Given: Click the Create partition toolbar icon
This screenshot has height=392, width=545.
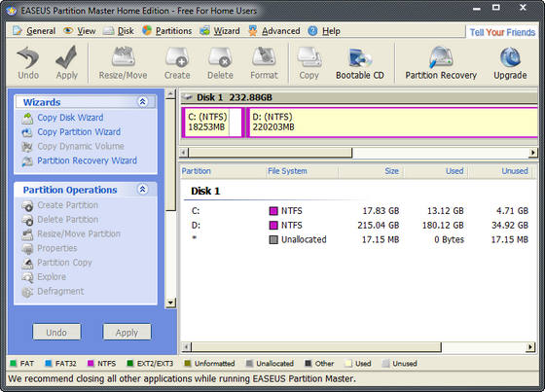Looking at the screenshot, I should tap(177, 57).
